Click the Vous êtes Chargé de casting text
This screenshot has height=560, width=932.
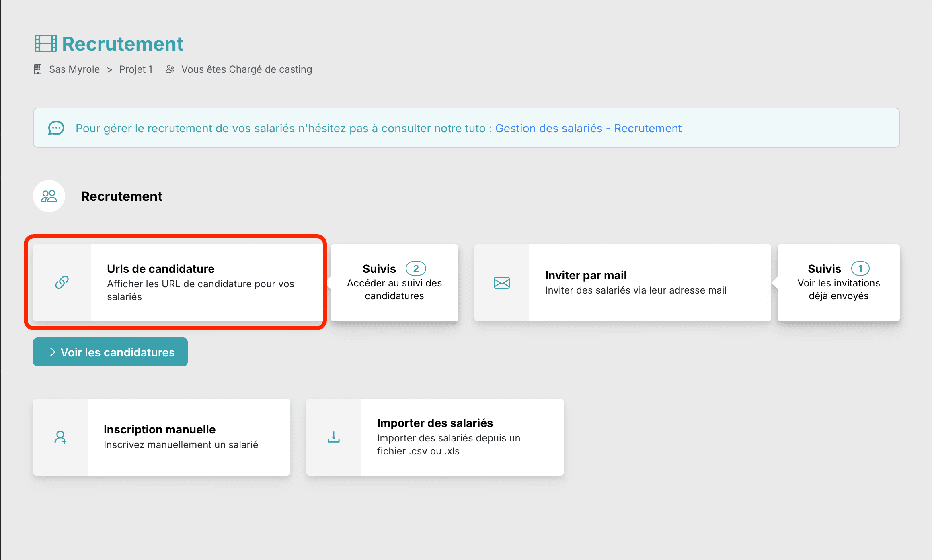246,69
